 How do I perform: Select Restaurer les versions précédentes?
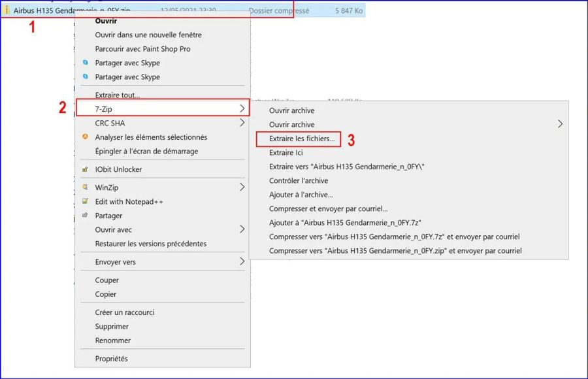151,244
